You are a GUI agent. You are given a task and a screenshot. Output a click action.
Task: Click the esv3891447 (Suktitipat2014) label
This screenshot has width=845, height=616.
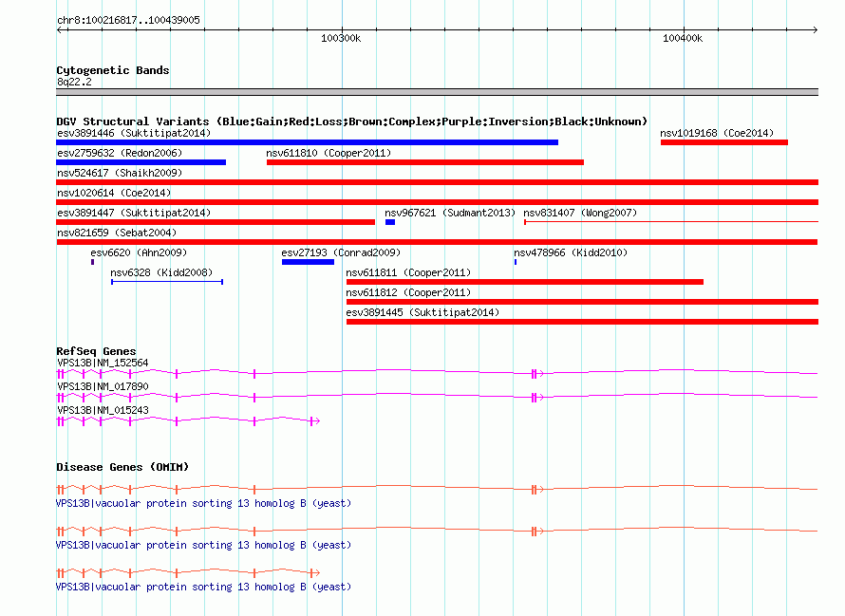pos(134,213)
